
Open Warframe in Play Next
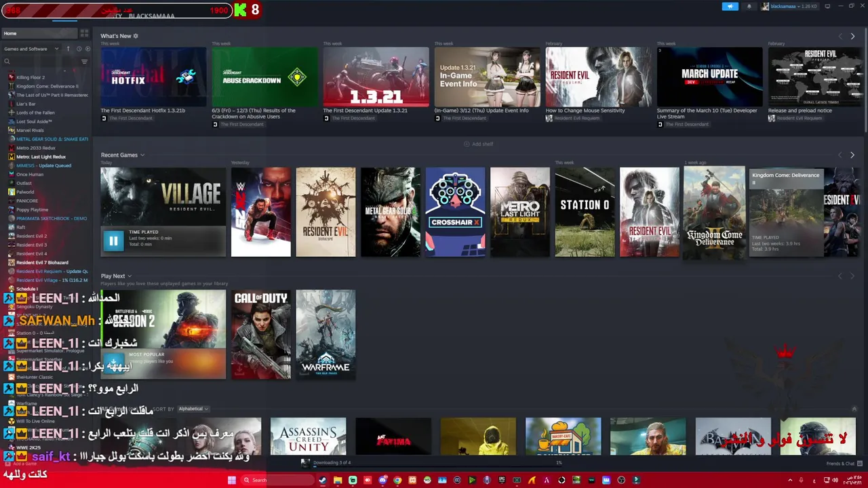coord(325,335)
